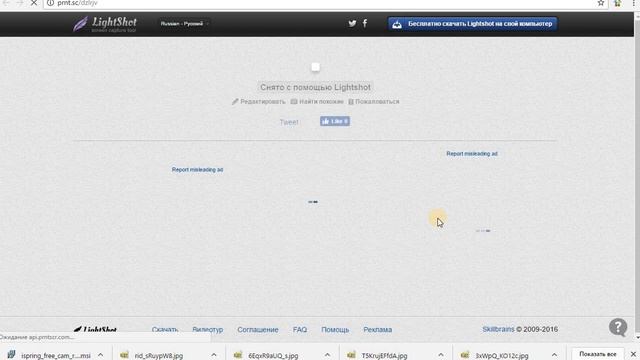
Task: Click the help question-mark bubble icon
Action: pos(618,327)
